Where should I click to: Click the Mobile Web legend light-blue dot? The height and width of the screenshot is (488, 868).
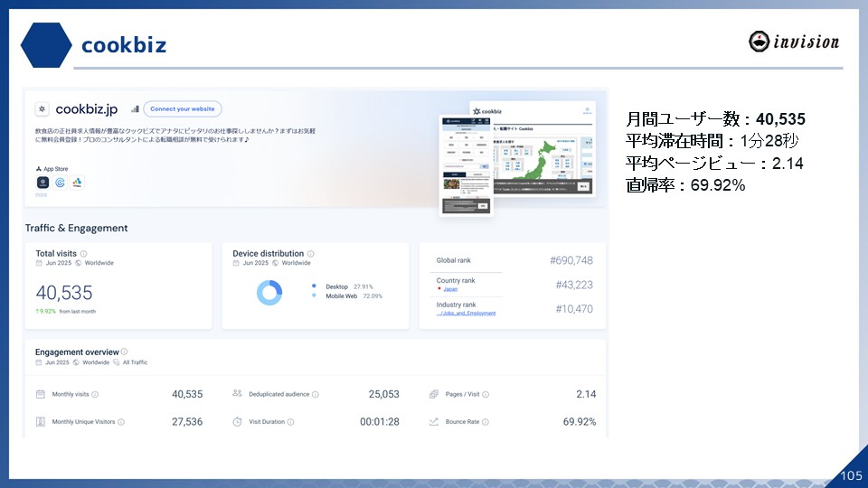(314, 296)
